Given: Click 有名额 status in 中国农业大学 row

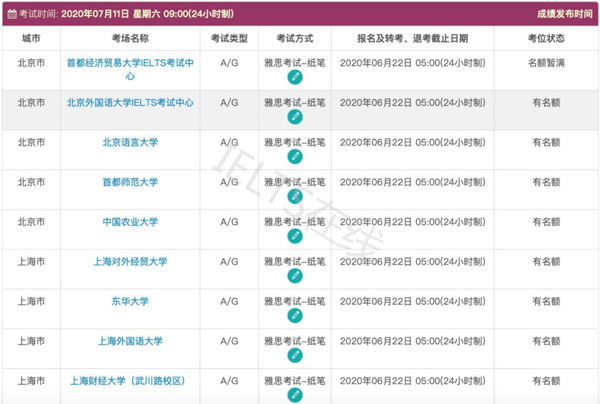Looking at the screenshot, I should point(546,222).
